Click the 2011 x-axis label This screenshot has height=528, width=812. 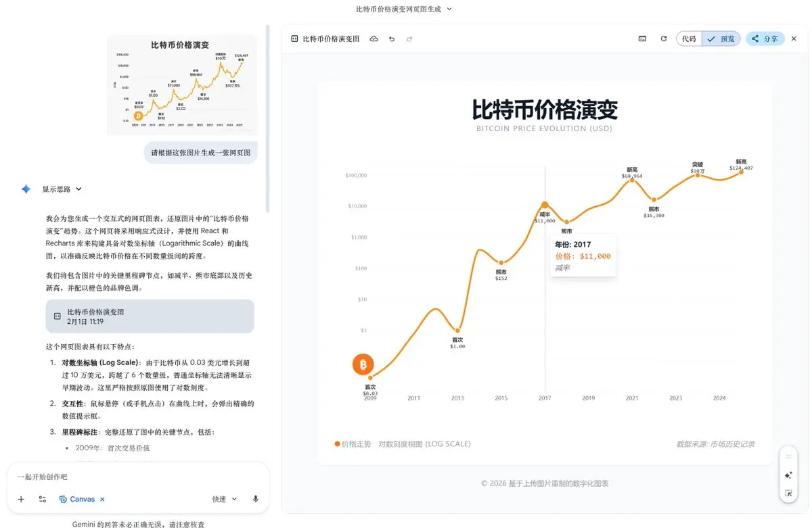click(x=414, y=398)
